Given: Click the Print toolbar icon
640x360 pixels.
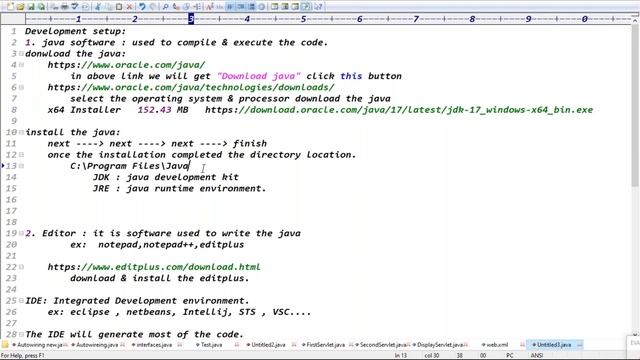Looking at the screenshot, I should click(64, 7).
